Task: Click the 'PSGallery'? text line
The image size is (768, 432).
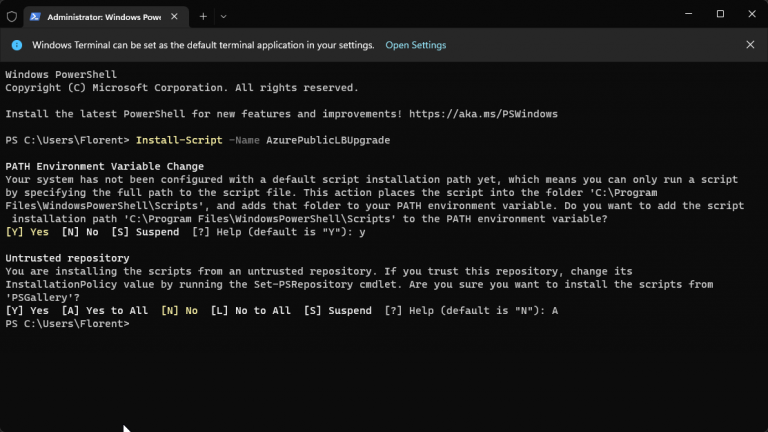Action: [x=42, y=297]
